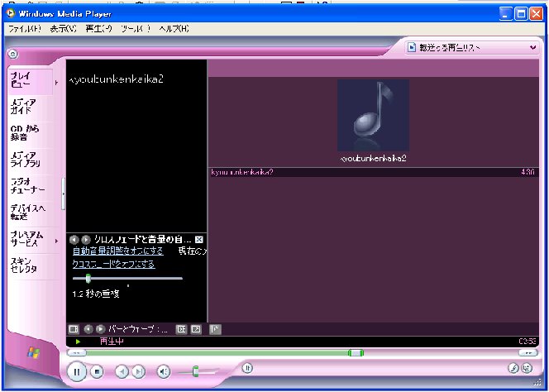Screen dimensions: 549x392
Task: Select the previous visualization
Action: [x=88, y=329]
